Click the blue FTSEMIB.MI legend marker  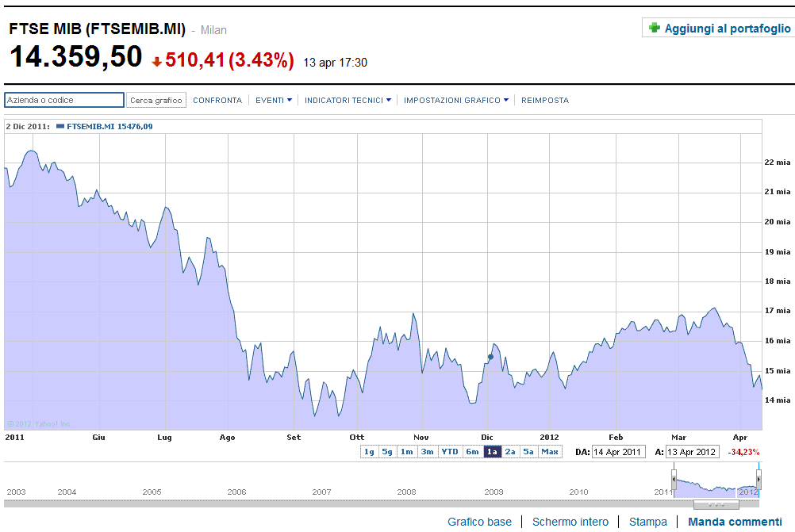pyautogui.click(x=61, y=126)
